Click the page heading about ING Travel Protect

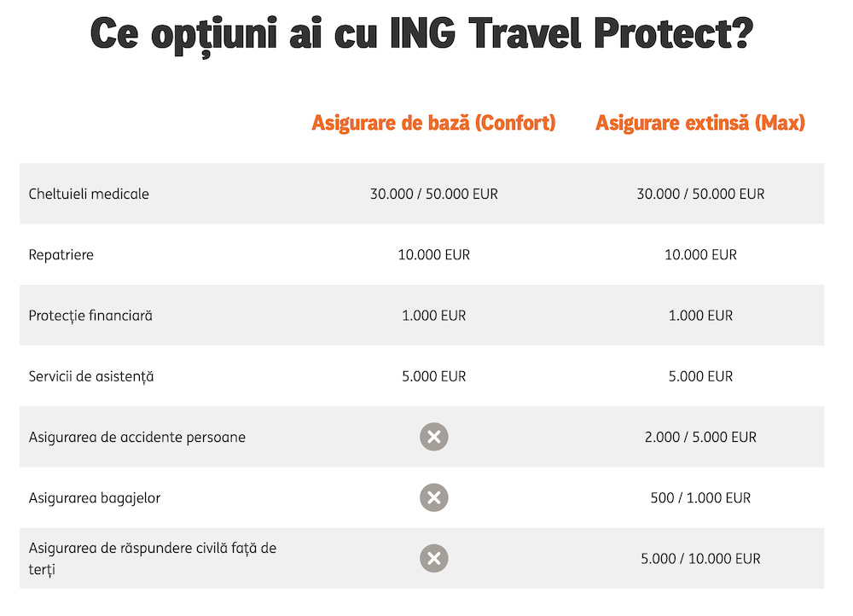[421, 34]
